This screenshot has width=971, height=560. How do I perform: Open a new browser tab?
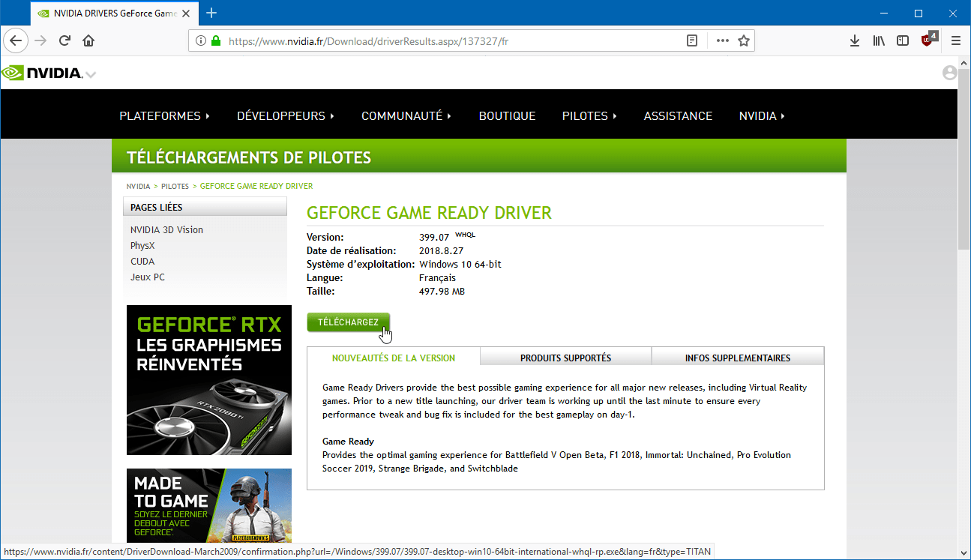click(211, 13)
